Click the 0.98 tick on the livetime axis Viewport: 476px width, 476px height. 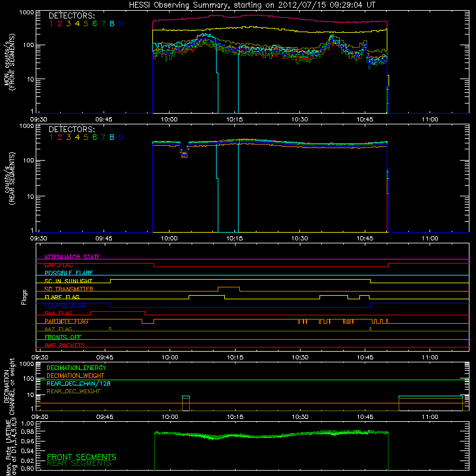point(27,431)
